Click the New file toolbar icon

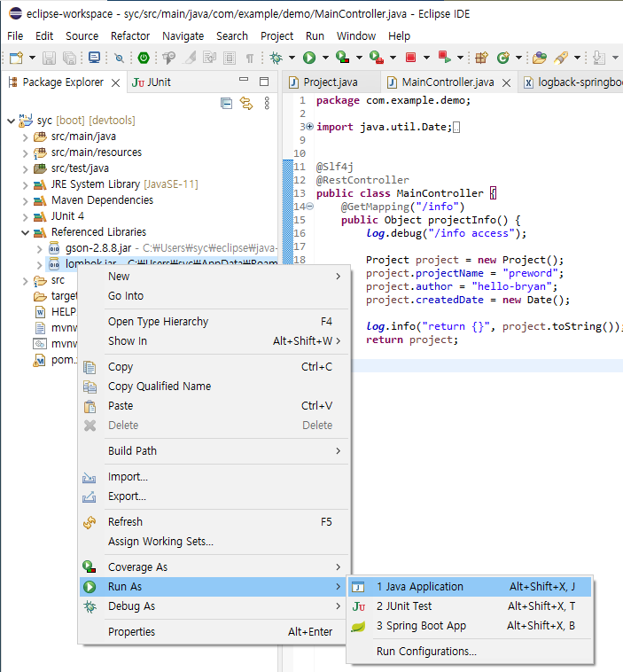click(x=16, y=58)
